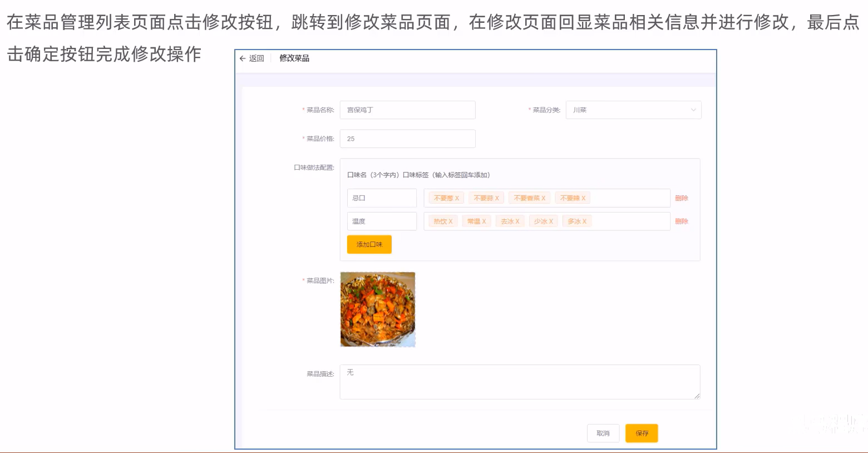Viewport: 868px width, 453px height.
Task: Expand the category selector on the right
Action: 634,110
